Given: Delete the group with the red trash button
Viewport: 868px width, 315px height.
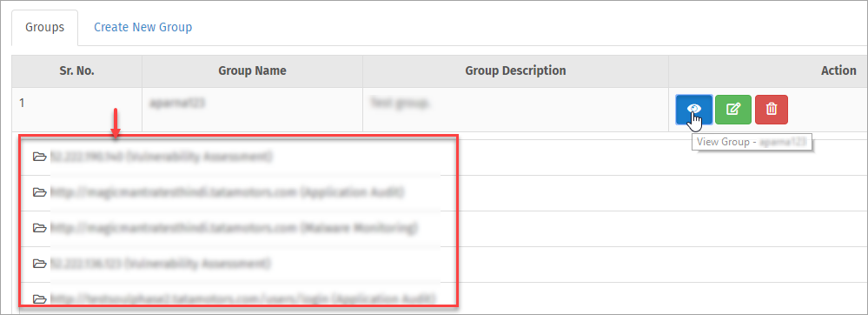Looking at the screenshot, I should (x=772, y=110).
